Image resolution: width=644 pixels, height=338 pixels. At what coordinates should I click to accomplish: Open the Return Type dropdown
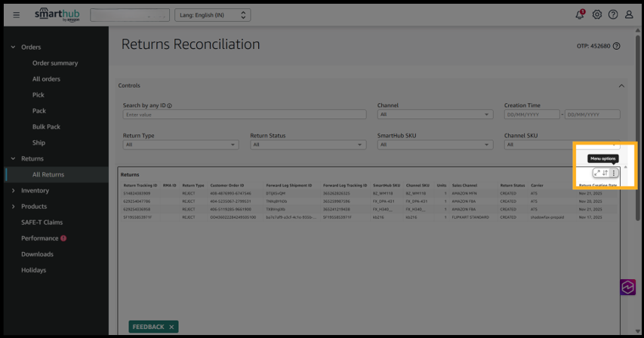click(x=180, y=144)
